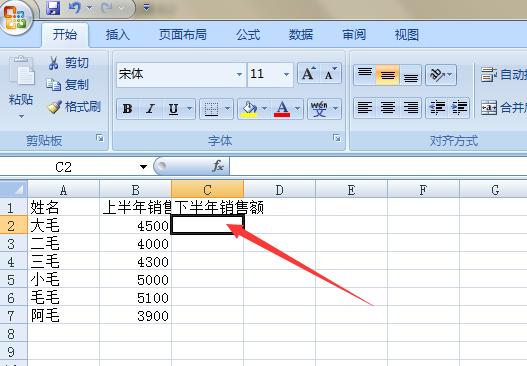
Task: Click the 格式刷 format painter button
Action: tap(74, 107)
